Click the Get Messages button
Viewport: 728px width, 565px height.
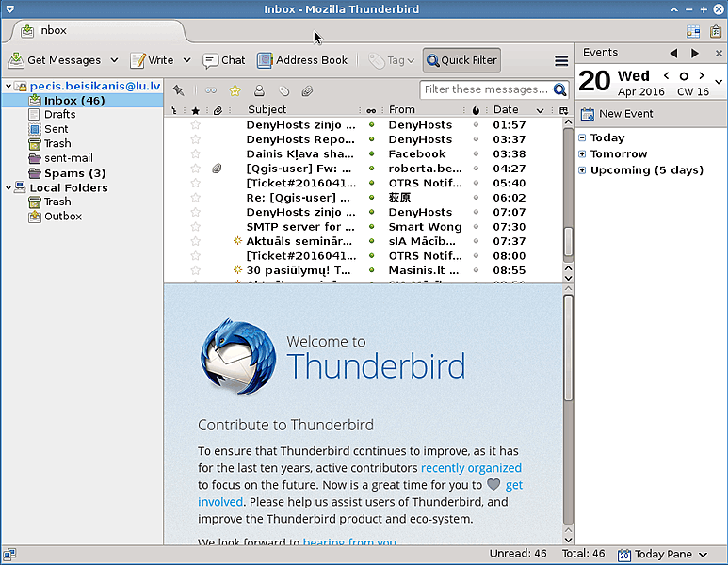click(55, 60)
